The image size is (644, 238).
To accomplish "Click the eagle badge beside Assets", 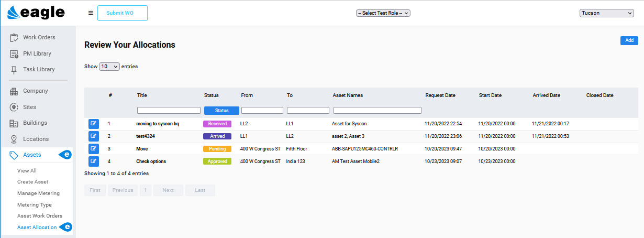I will (65, 155).
